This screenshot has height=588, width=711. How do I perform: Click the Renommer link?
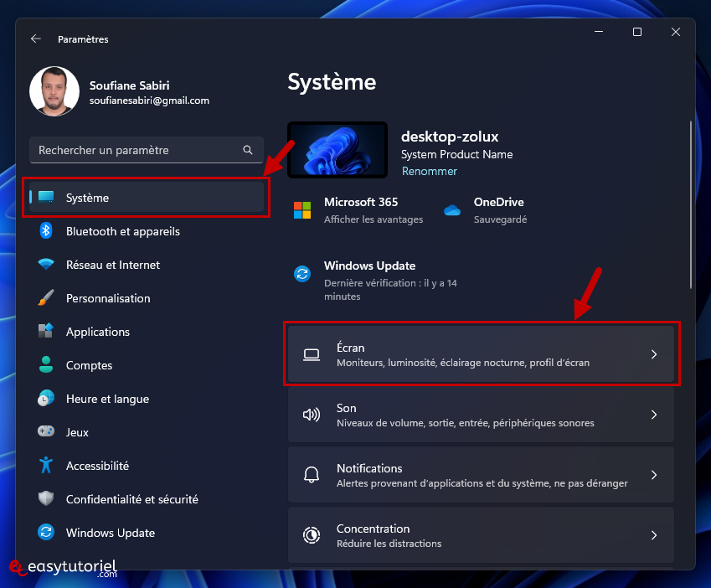pos(430,172)
